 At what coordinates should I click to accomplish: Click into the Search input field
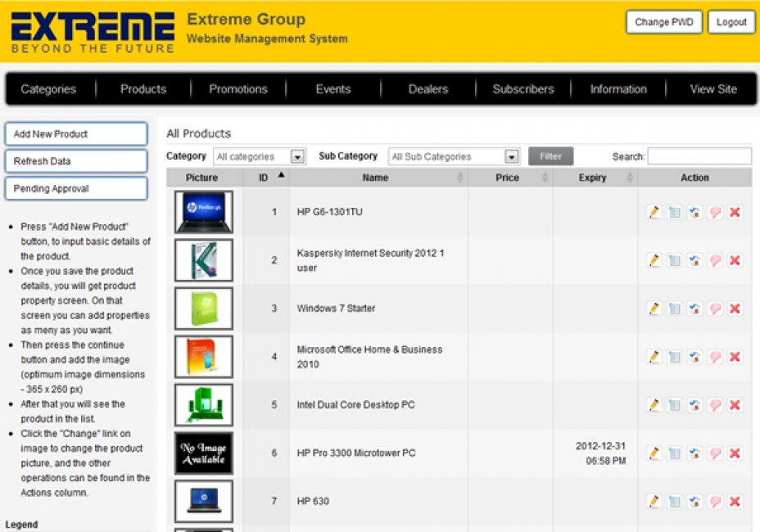699,156
